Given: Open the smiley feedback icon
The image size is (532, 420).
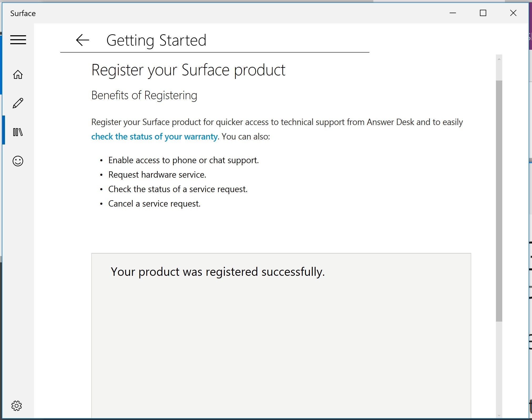Looking at the screenshot, I should click(x=18, y=161).
